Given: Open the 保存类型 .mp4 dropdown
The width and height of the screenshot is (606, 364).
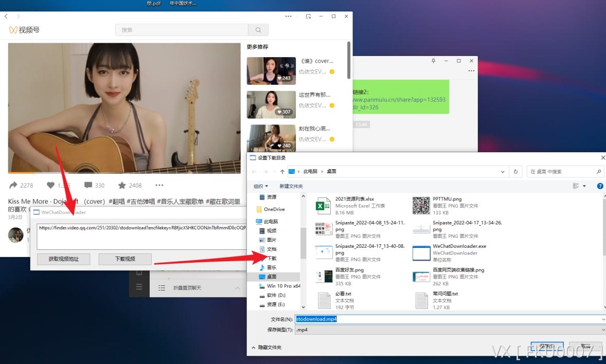Looking at the screenshot, I should pos(450,330).
